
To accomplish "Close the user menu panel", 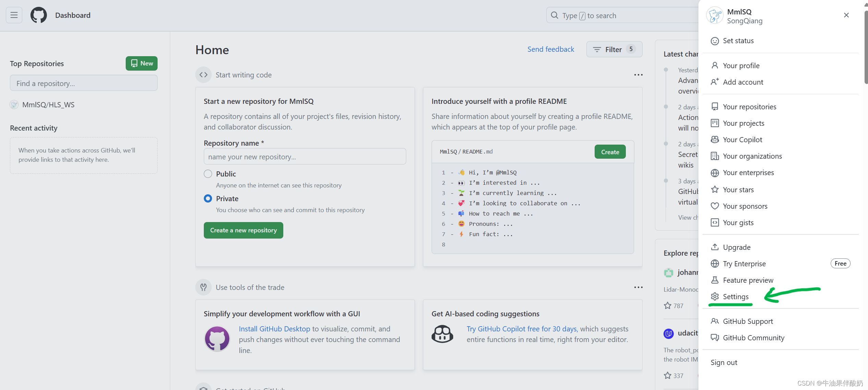I will [x=846, y=15].
